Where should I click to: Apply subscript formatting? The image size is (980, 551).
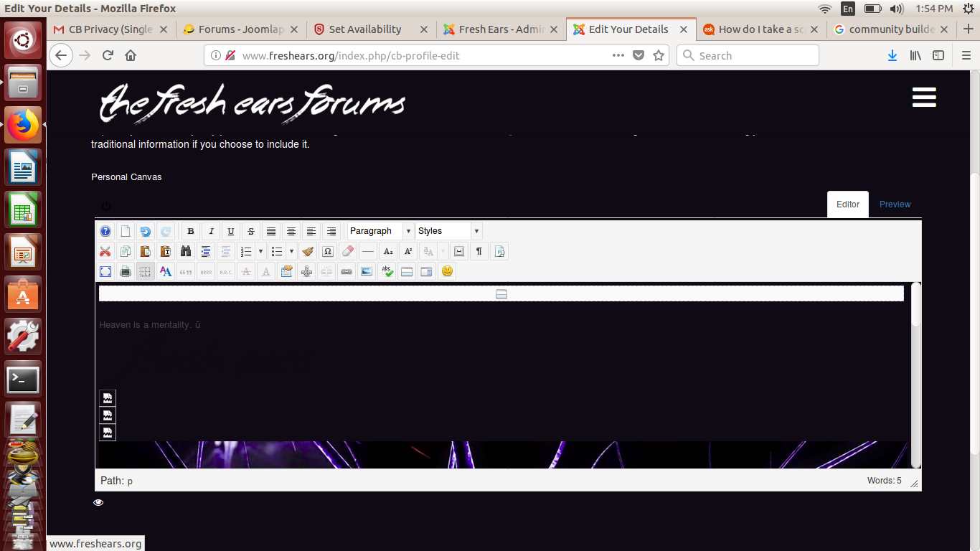(388, 251)
